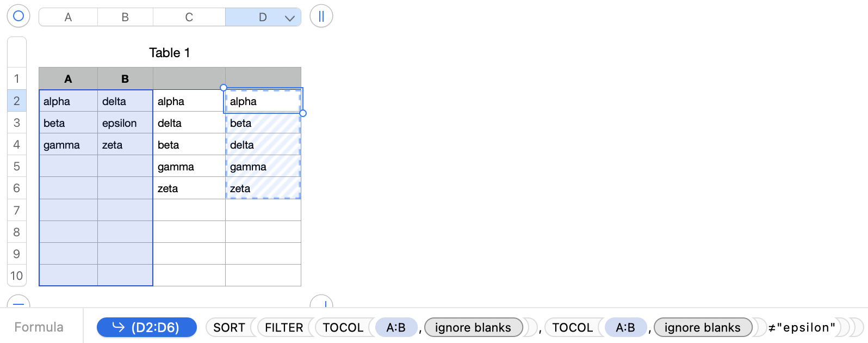Click the first TOCOL function token

click(343, 328)
